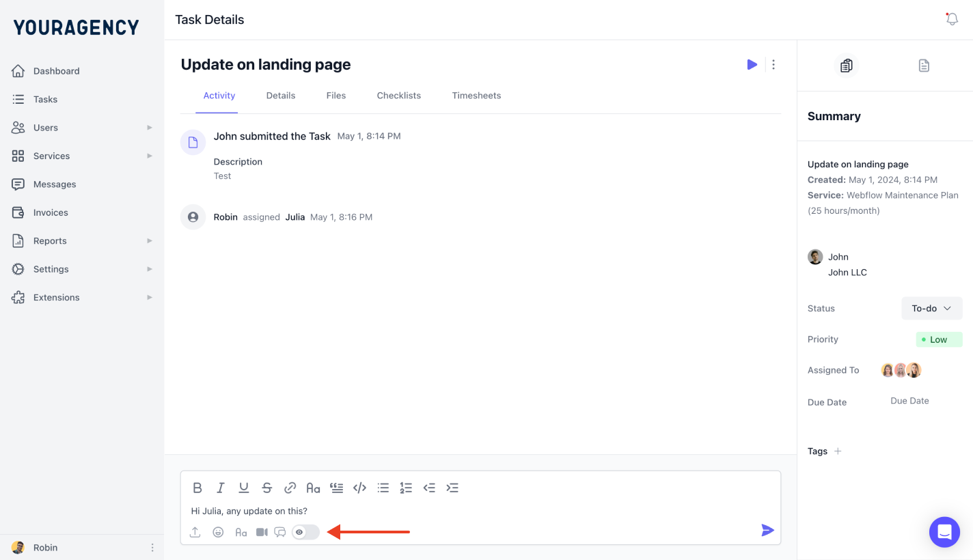Record a video message
This screenshot has width=973, height=560.
[262, 532]
